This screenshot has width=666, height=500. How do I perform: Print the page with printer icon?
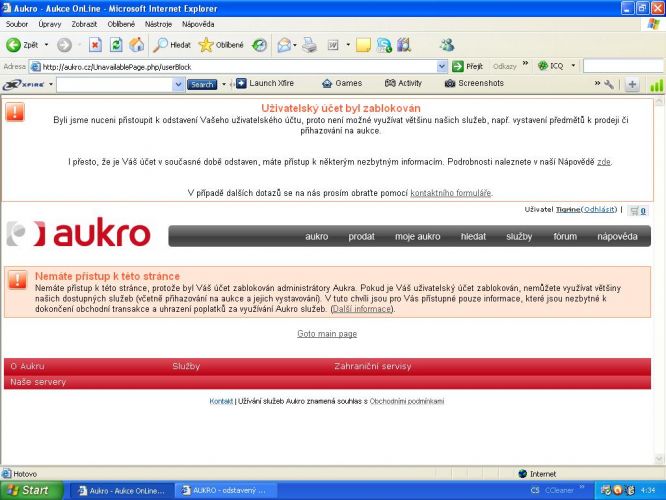(x=310, y=45)
